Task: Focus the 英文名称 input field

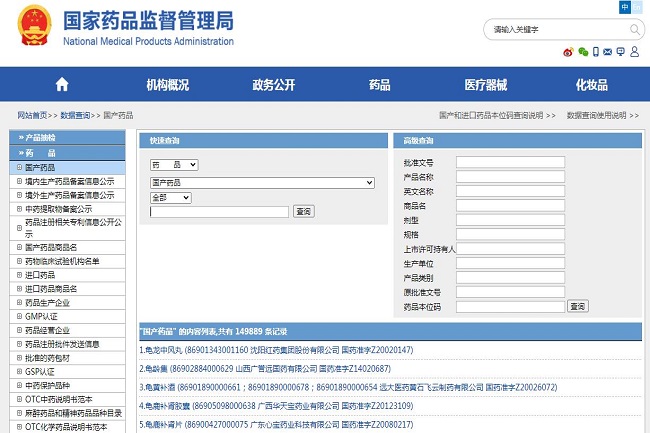Action: pos(510,191)
